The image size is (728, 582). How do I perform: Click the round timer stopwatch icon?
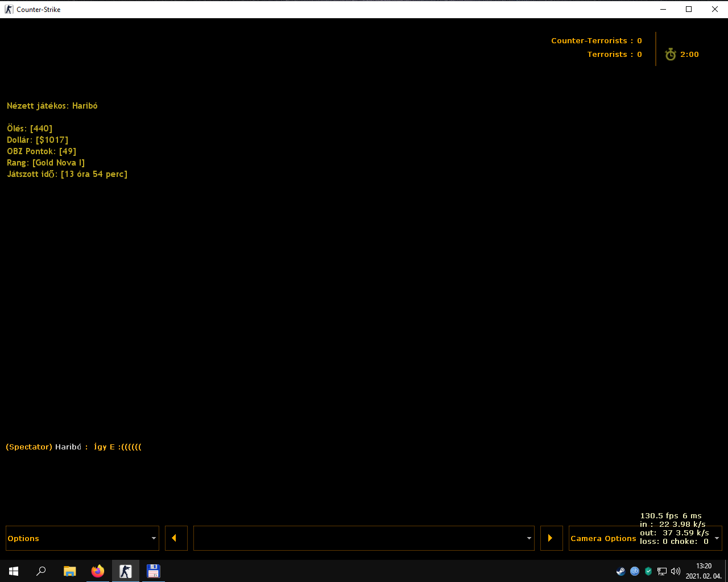click(671, 54)
